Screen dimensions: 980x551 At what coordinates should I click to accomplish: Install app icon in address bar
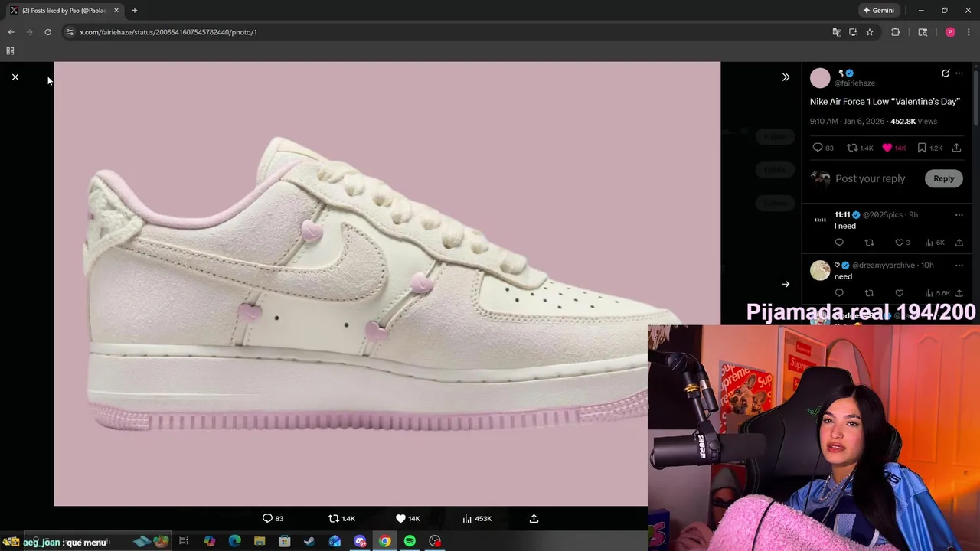(853, 32)
